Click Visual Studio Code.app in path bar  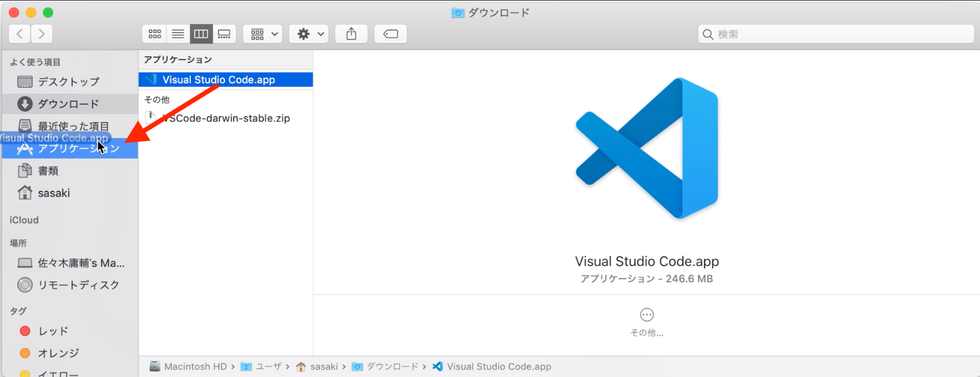pos(492,366)
